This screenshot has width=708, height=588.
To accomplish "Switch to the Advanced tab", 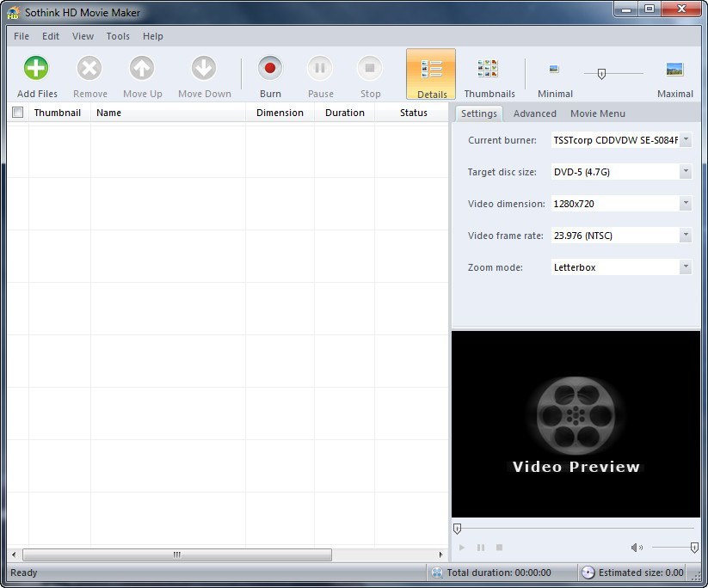I will pos(534,113).
